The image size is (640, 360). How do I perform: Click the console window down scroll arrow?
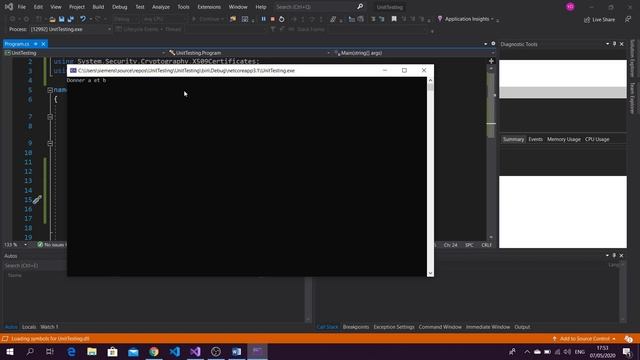[430, 273]
